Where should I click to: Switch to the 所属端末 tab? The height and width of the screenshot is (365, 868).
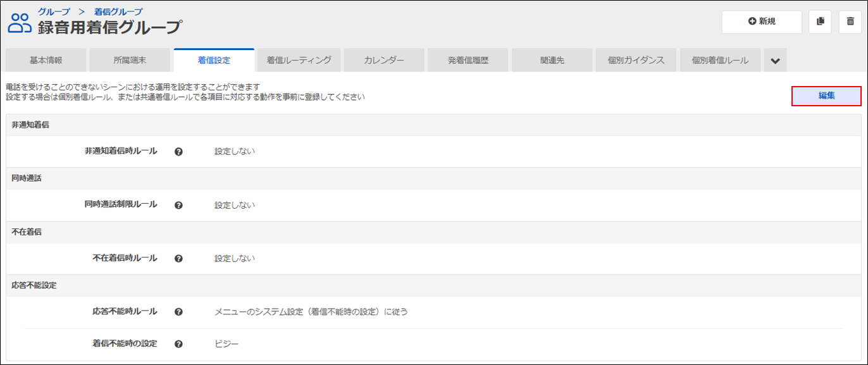130,61
